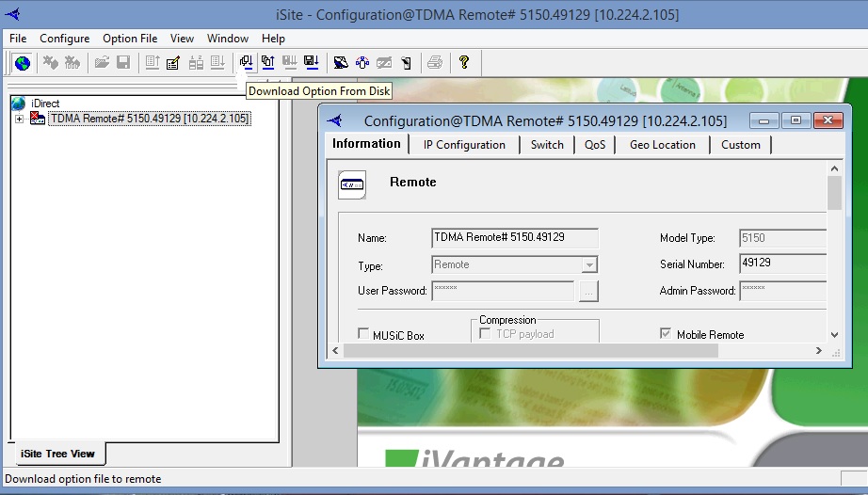868x495 pixels.
Task: Click the Remote device icon in Information panel
Action: [x=352, y=184]
